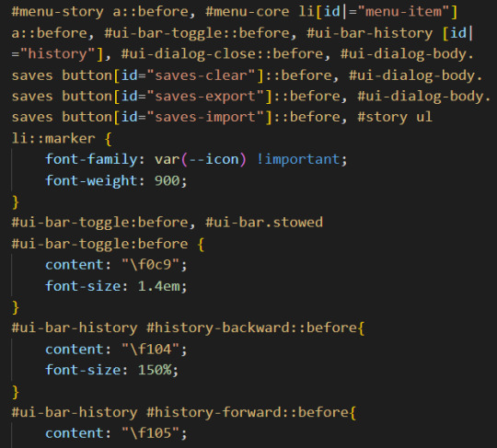497x448 pixels.
Task: Click the "#story ul" selector text
Action: 395,117
